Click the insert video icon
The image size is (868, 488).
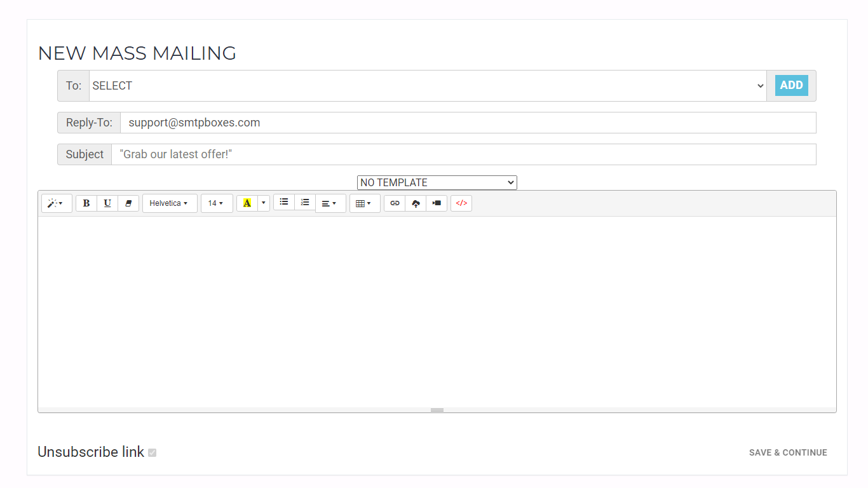(437, 203)
